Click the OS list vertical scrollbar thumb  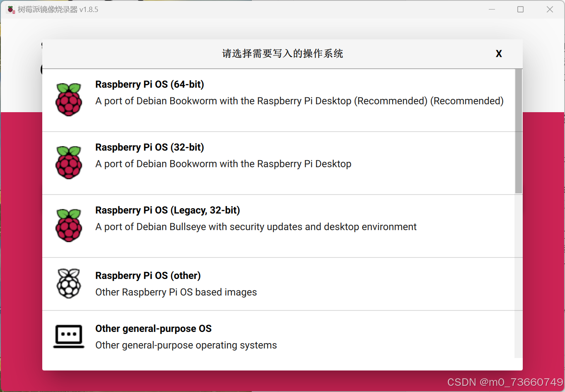point(519,131)
